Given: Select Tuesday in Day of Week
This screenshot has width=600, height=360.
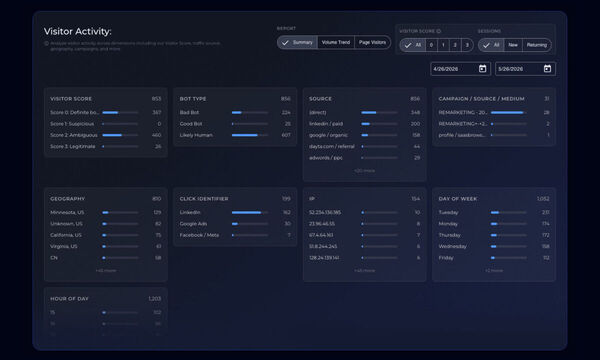Looking at the screenshot, I should point(494,212).
